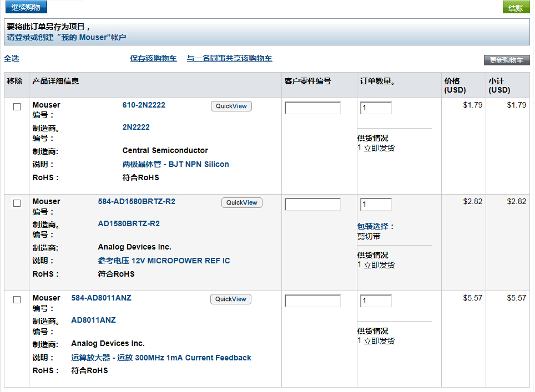Click the $5.57 price for AD8011ANZ
The image size is (535, 392).
[472, 298]
